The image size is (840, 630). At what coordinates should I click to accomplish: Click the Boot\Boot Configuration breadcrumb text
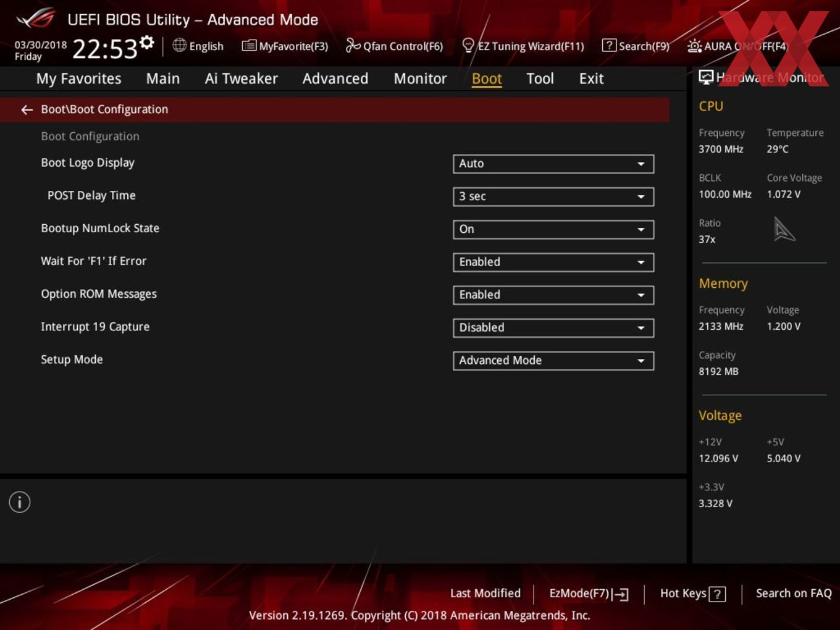104,109
